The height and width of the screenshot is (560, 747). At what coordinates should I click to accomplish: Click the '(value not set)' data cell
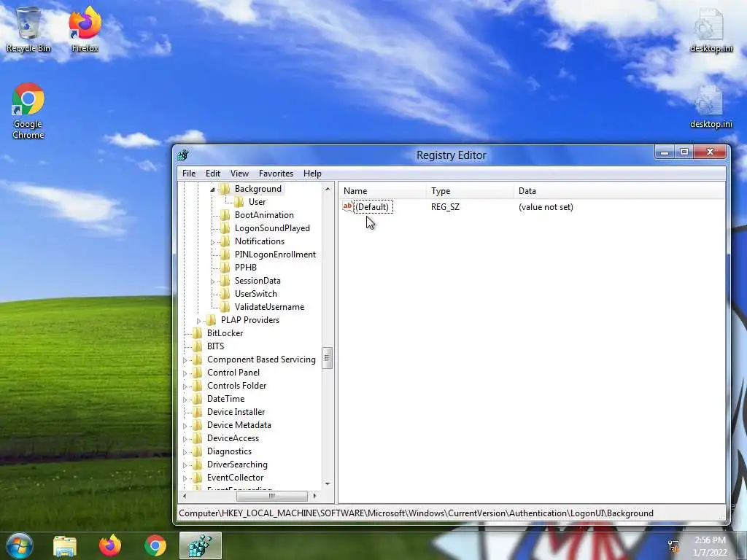(x=546, y=207)
